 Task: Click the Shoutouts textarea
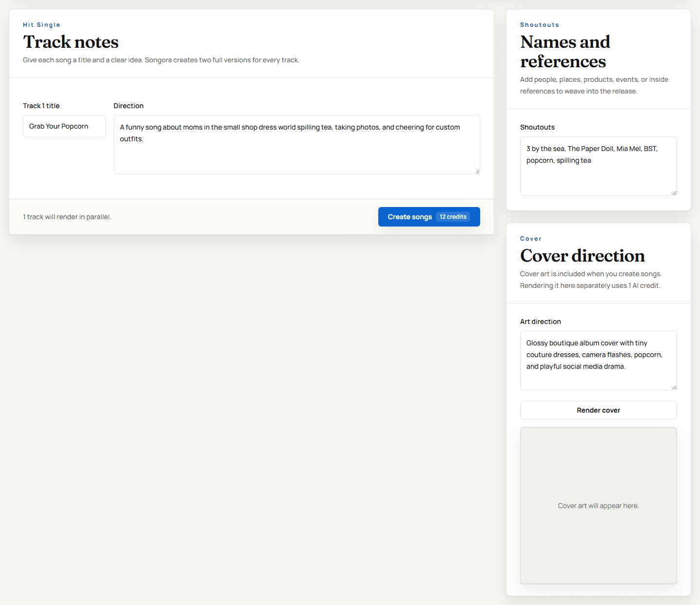(598, 166)
